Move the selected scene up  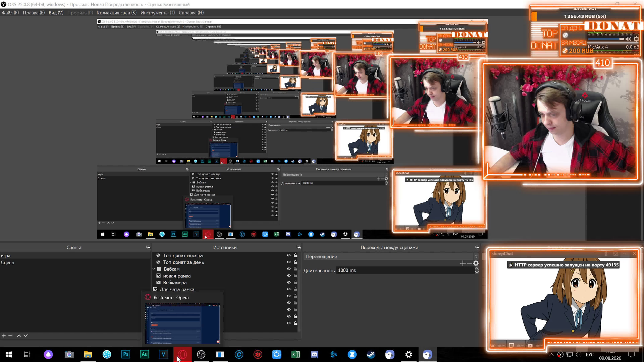(x=19, y=335)
